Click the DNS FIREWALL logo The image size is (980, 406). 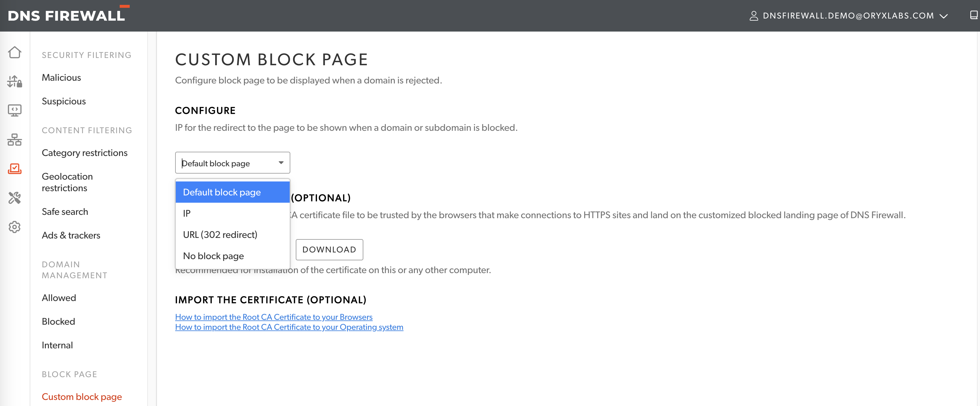coord(65,15)
